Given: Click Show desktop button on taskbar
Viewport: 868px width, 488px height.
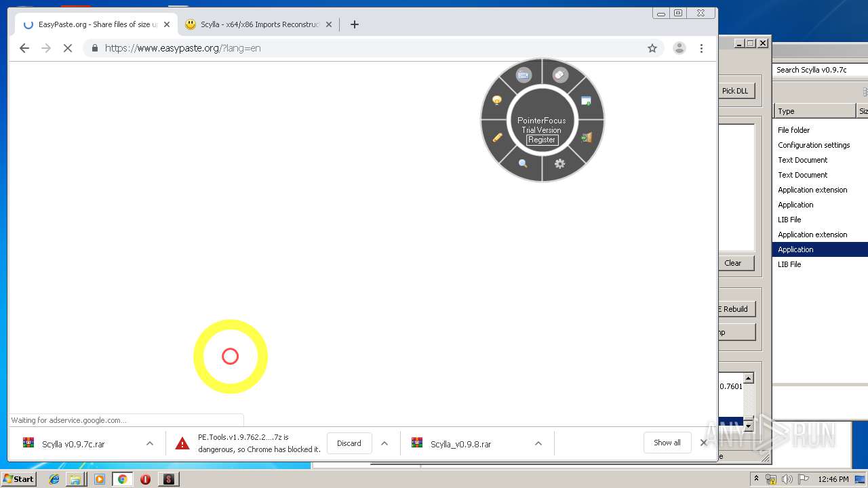Looking at the screenshot, I should click(861, 479).
